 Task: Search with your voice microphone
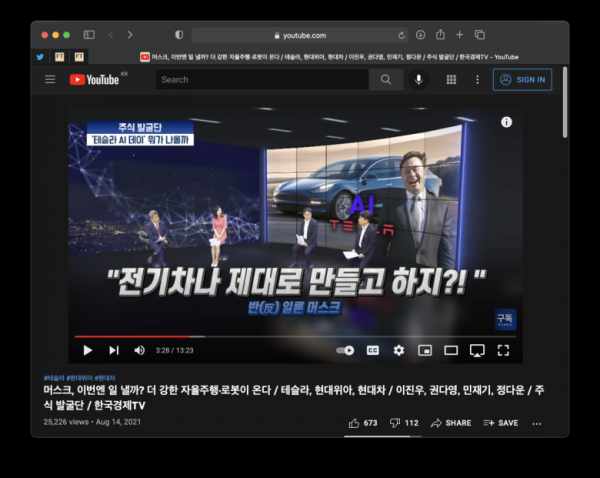tap(419, 80)
